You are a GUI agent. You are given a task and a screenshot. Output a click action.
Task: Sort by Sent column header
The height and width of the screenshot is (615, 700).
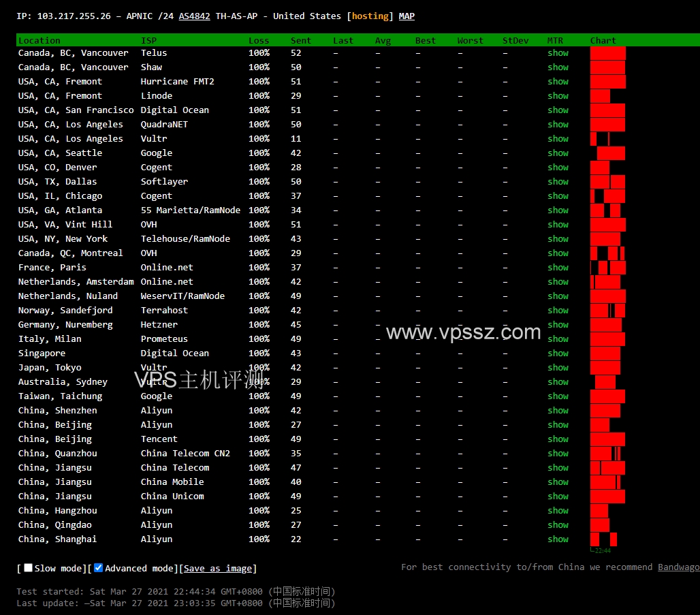coord(300,40)
